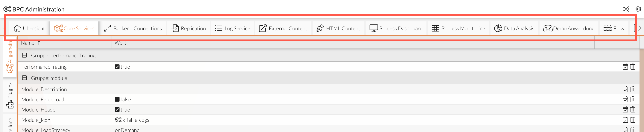Screen dimensions: 644x132
Task: Switch to the Backend Connections tab
Action: click(x=133, y=28)
